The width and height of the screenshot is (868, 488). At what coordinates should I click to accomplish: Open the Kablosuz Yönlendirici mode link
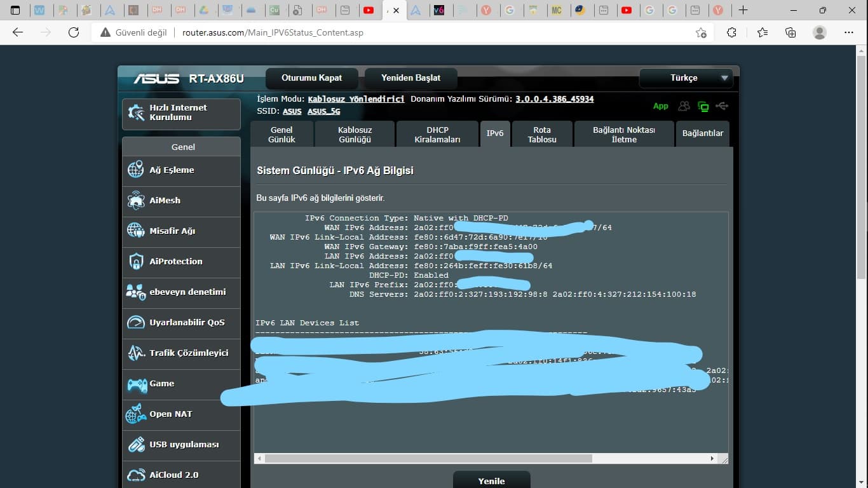point(356,99)
